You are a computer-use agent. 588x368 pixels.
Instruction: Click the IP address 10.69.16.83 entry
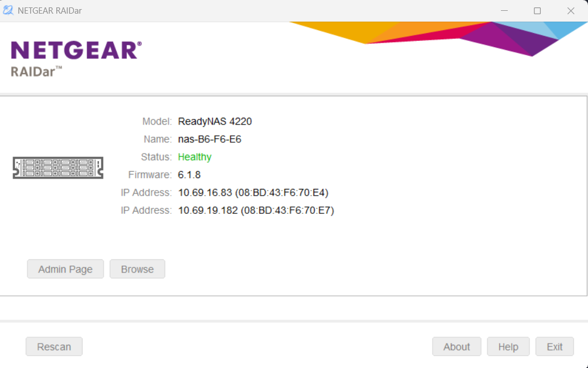(253, 193)
